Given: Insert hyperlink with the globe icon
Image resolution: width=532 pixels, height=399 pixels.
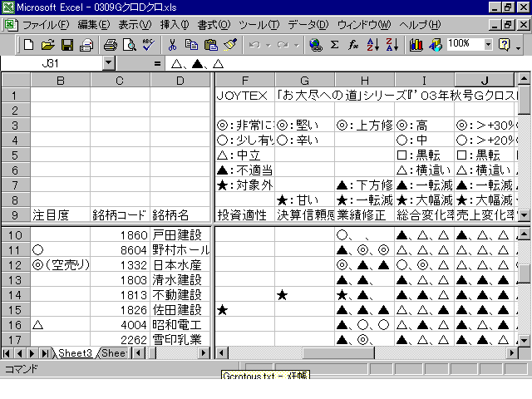Looking at the screenshot, I should click(x=316, y=45).
